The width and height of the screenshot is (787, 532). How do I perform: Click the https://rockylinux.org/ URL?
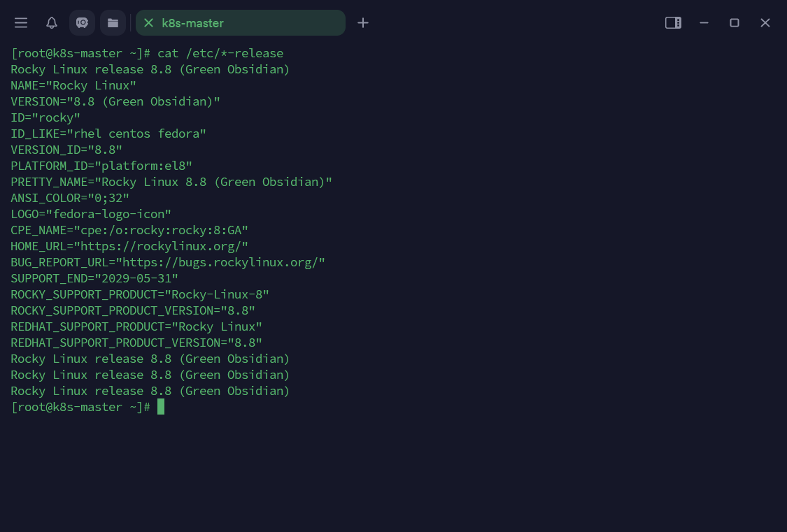[x=161, y=246]
